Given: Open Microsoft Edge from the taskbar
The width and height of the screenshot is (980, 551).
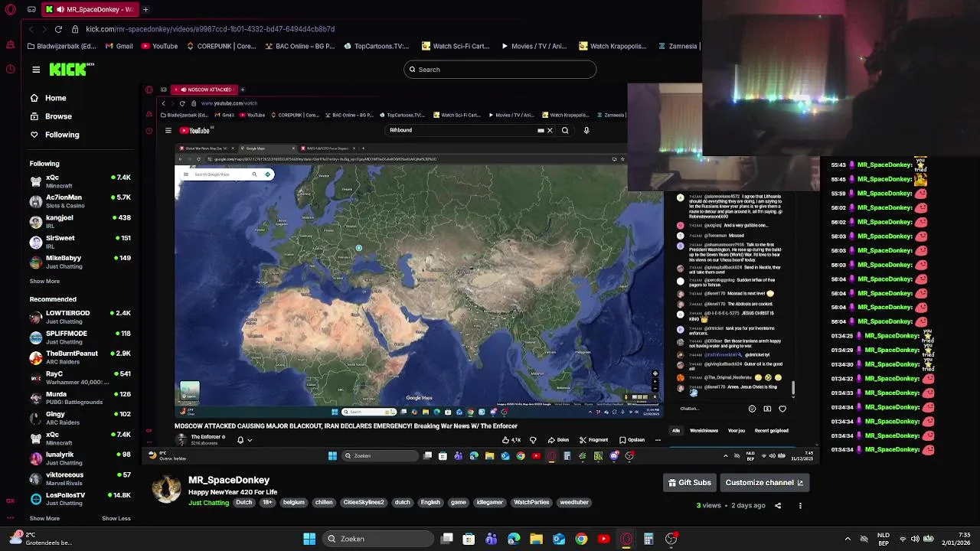Looking at the screenshot, I should [514, 539].
